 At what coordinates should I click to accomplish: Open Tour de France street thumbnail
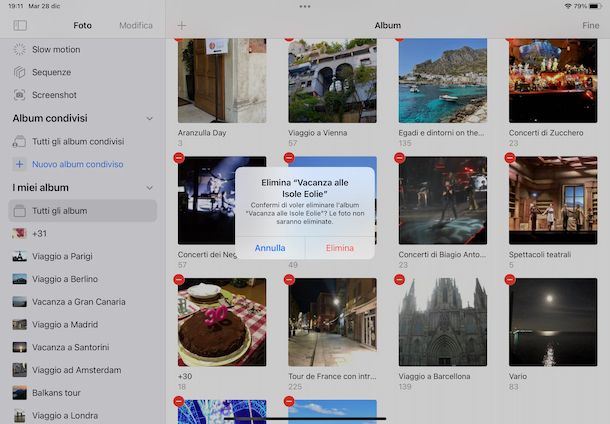[x=332, y=322]
